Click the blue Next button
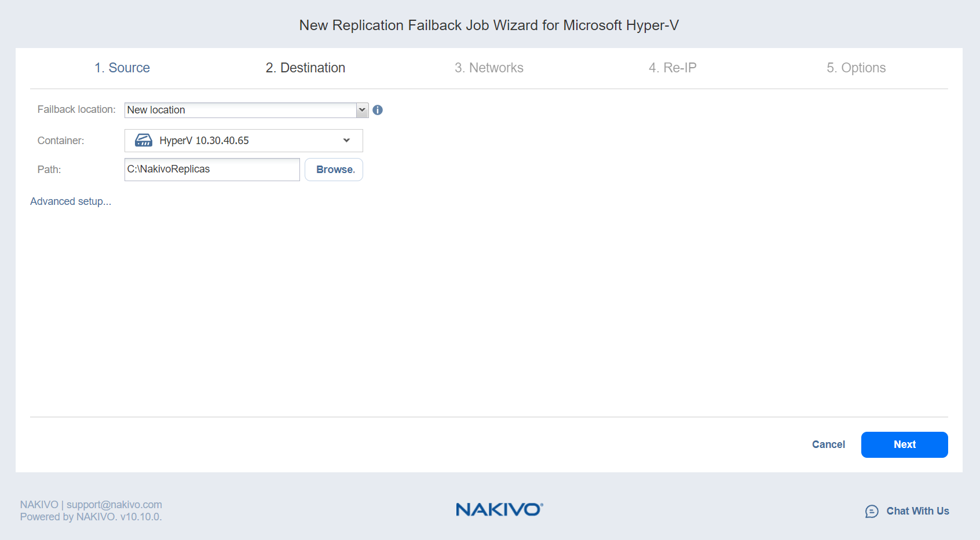Screen dimensions: 980x540 904,445
